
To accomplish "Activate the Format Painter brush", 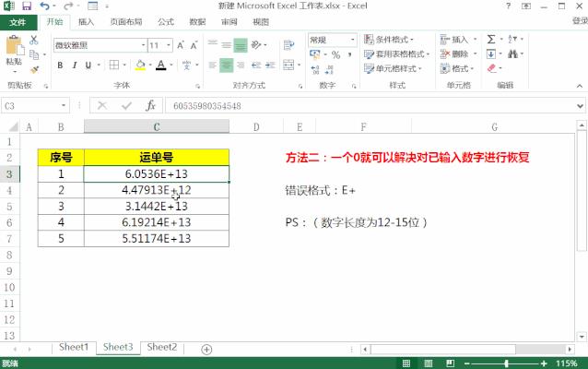I will coord(34,69).
